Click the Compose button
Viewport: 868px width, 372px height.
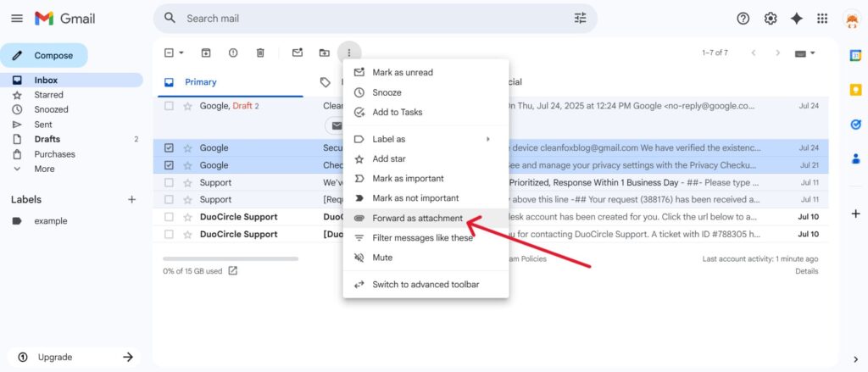click(44, 55)
